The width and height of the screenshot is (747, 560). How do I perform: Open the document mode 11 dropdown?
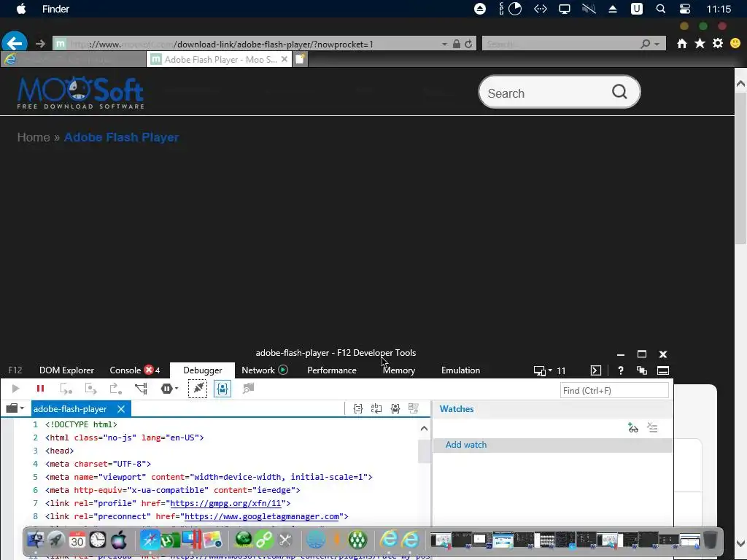[x=549, y=370]
